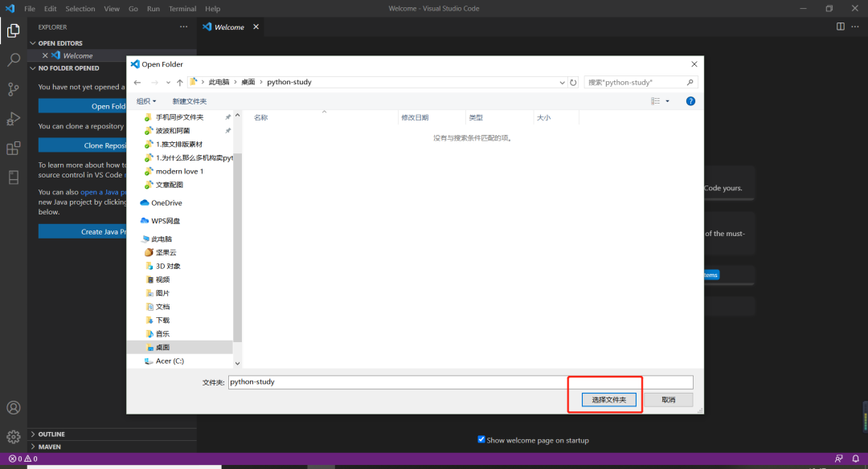Viewport: 868px width, 469px height.
Task: Click errors and warnings in status bar
Action: (x=23, y=459)
